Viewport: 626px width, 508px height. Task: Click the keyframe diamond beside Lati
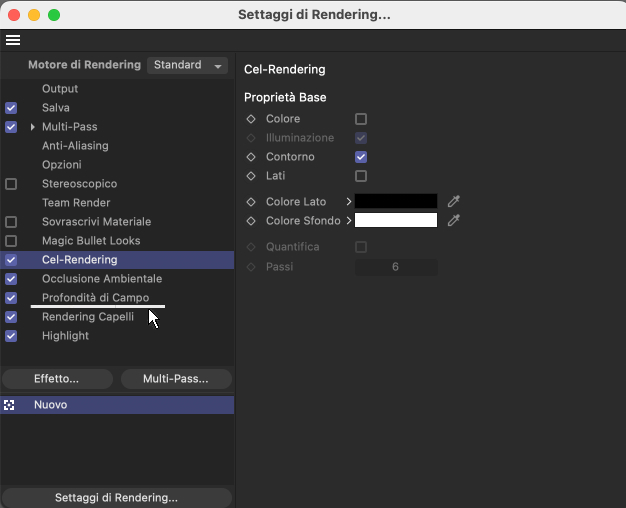(251, 176)
